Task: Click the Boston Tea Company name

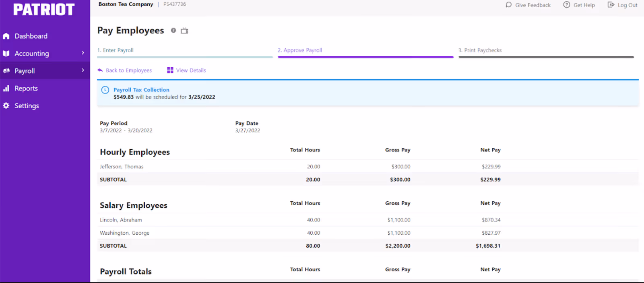Action: tap(126, 4)
